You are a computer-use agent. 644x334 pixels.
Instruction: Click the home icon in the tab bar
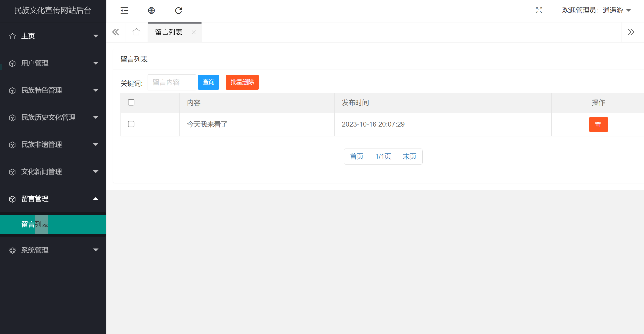(x=136, y=32)
